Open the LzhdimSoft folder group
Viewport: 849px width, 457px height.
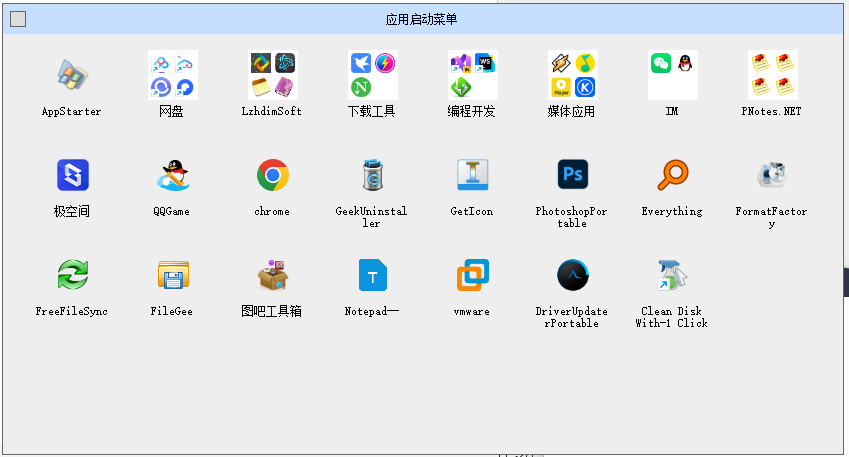pos(272,76)
